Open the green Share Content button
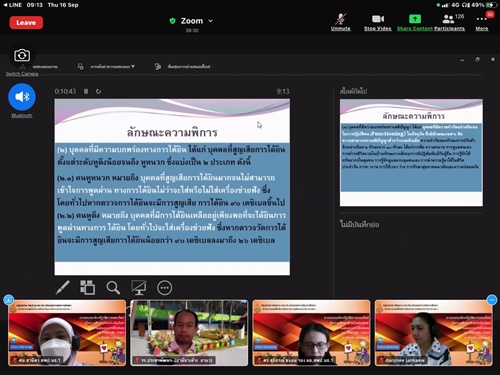The image size is (500, 375). coord(415,22)
